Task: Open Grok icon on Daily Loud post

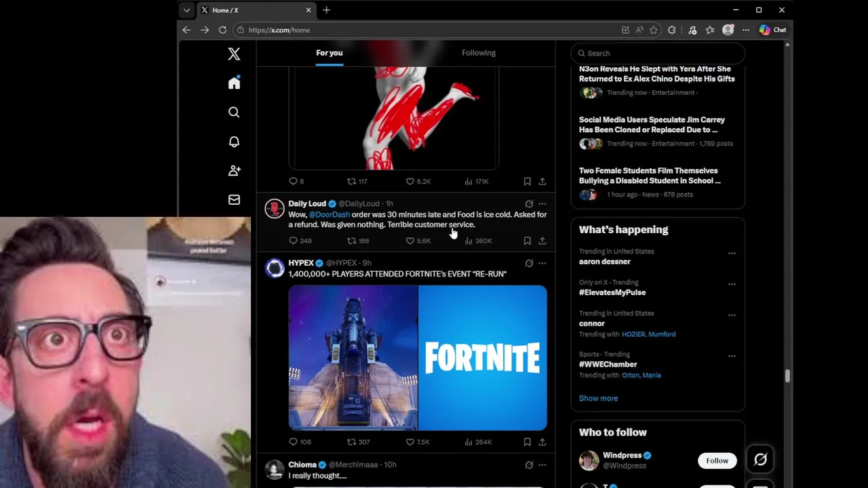Action: coord(529,203)
